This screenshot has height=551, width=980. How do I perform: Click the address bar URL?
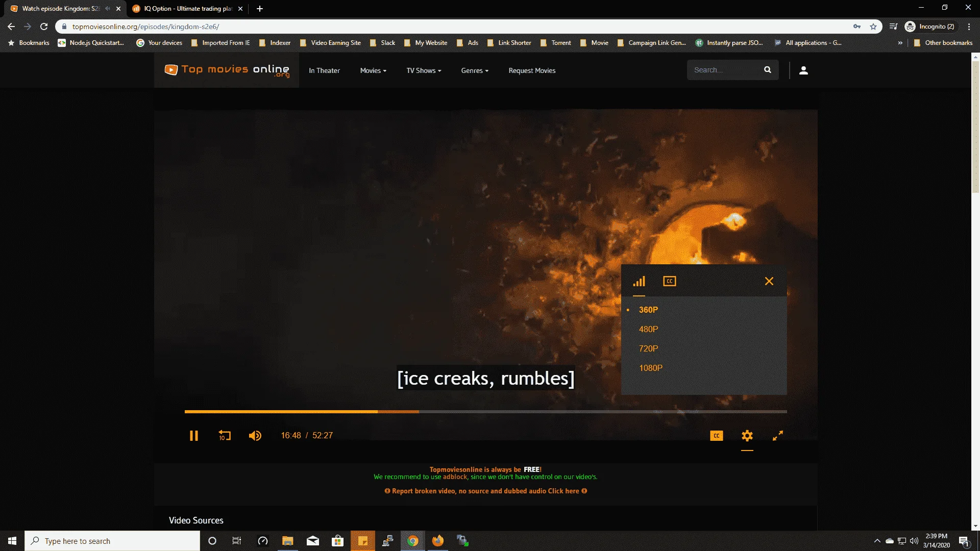(x=145, y=27)
